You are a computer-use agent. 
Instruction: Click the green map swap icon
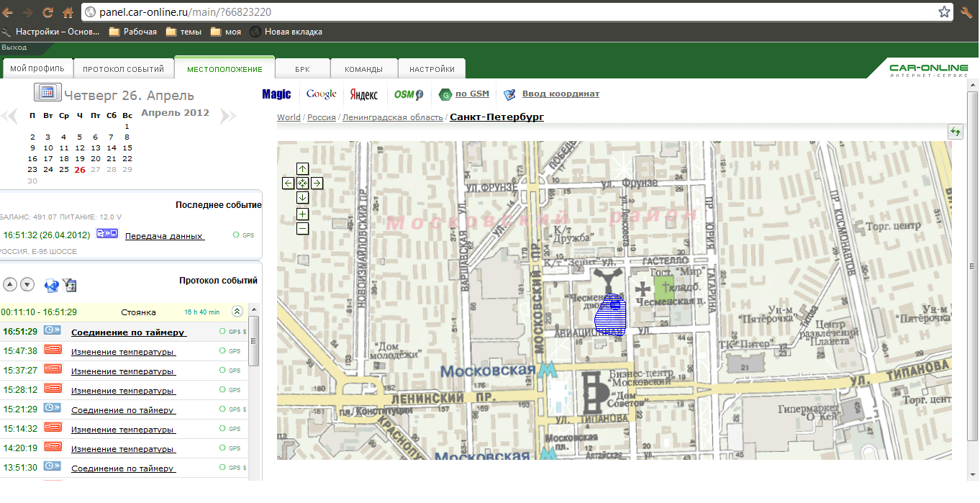[955, 132]
